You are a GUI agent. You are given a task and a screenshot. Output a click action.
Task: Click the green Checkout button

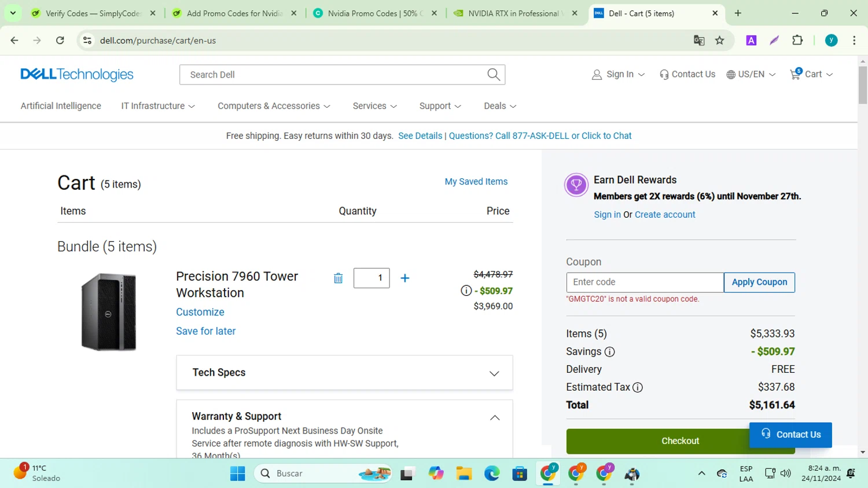681,441
